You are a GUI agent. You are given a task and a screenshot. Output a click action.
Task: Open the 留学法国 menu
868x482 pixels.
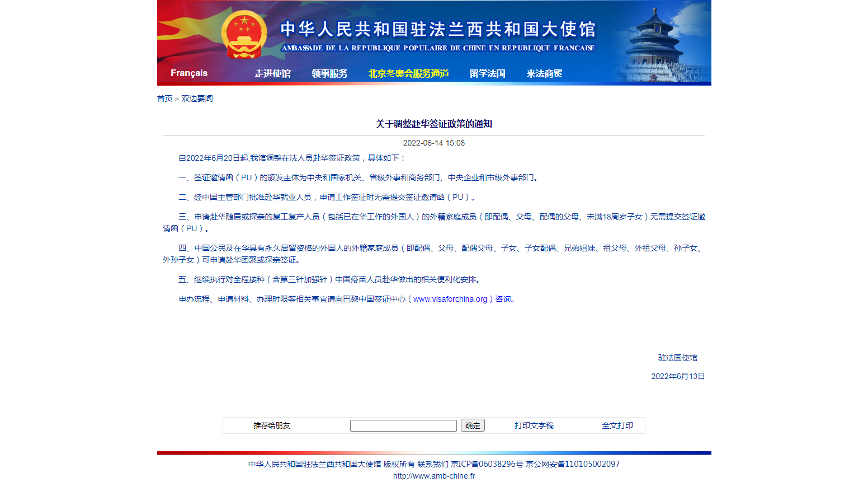tap(487, 73)
